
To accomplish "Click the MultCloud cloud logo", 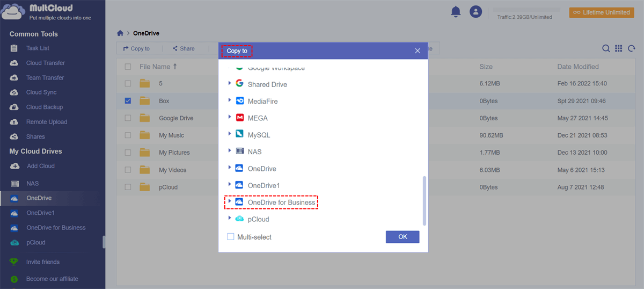I will pos(13,12).
